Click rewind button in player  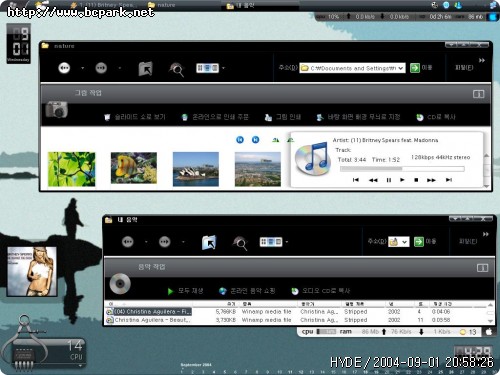click(x=373, y=180)
